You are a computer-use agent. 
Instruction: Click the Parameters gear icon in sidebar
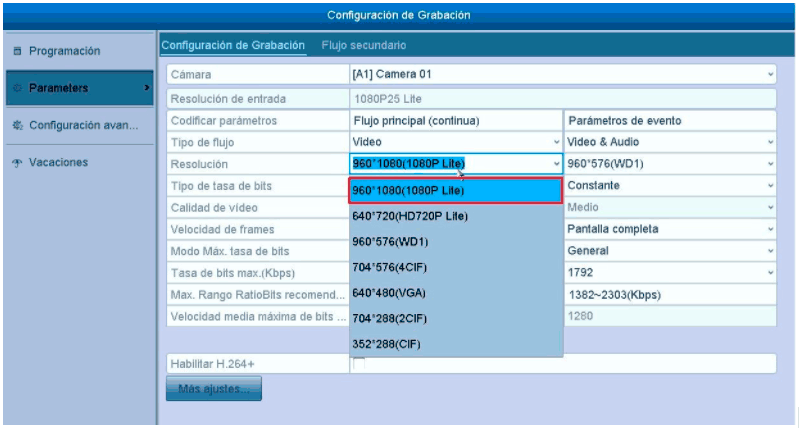[17, 88]
